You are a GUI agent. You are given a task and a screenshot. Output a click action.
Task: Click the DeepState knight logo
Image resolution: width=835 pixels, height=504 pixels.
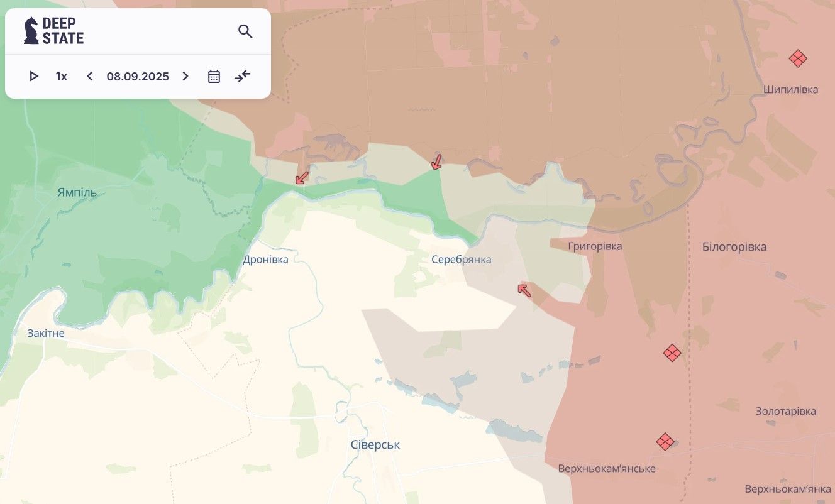[x=31, y=31]
